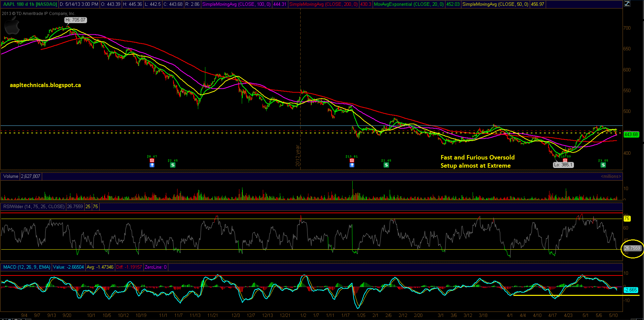The height and width of the screenshot is (320, 644).
Task: Click the close price C: 443.68
Action: pos(173,4)
